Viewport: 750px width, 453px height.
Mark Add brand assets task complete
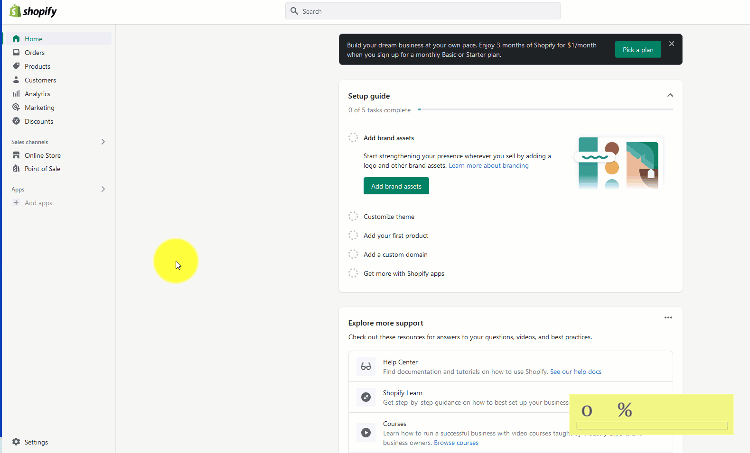353,138
